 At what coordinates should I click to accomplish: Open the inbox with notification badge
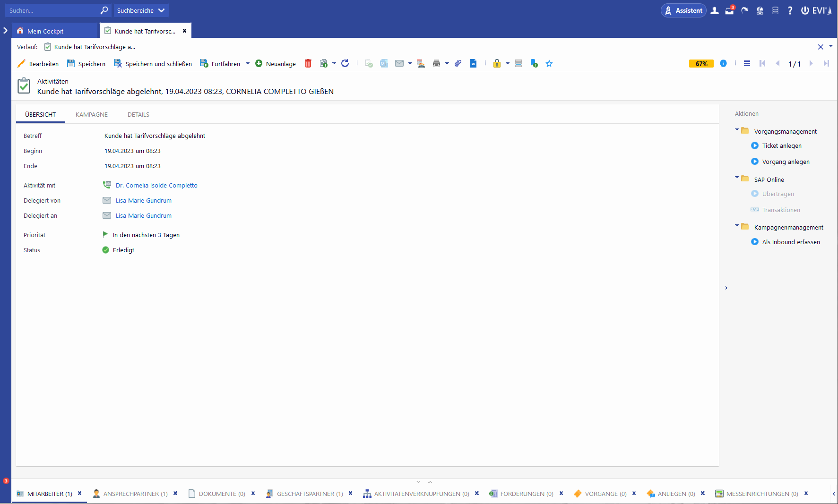(x=729, y=10)
